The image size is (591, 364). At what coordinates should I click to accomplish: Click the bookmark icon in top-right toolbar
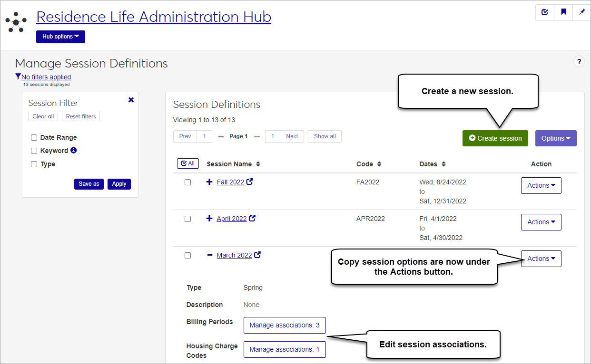pos(563,12)
